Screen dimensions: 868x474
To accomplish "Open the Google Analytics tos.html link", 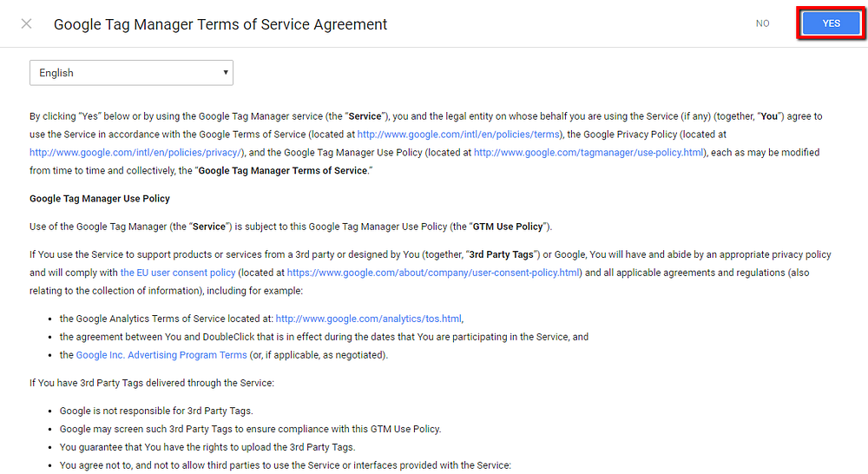I will click(369, 319).
